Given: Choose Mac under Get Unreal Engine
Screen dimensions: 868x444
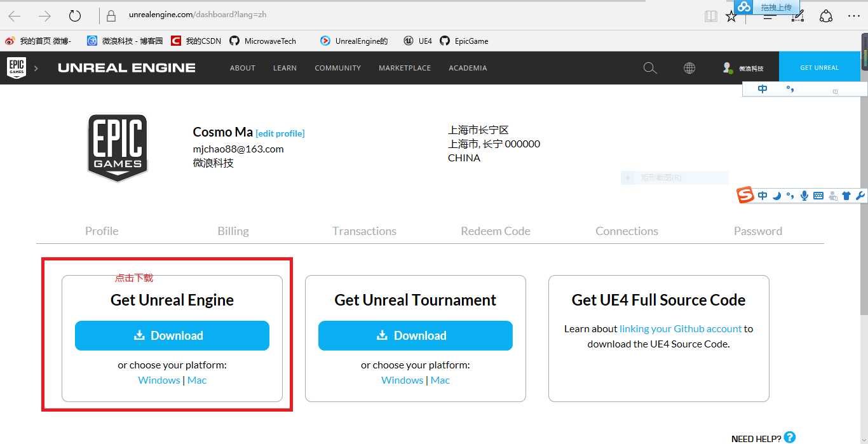Looking at the screenshot, I should click(x=197, y=380).
